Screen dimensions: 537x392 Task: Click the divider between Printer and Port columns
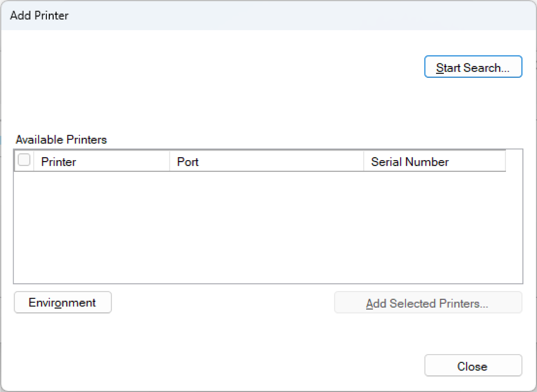tap(170, 161)
